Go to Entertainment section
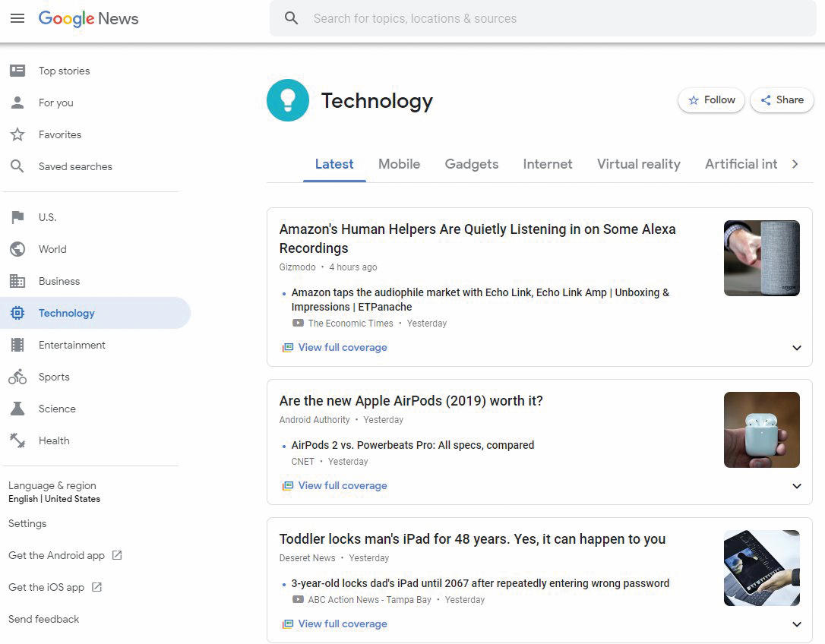The image size is (825, 644). coord(72,345)
